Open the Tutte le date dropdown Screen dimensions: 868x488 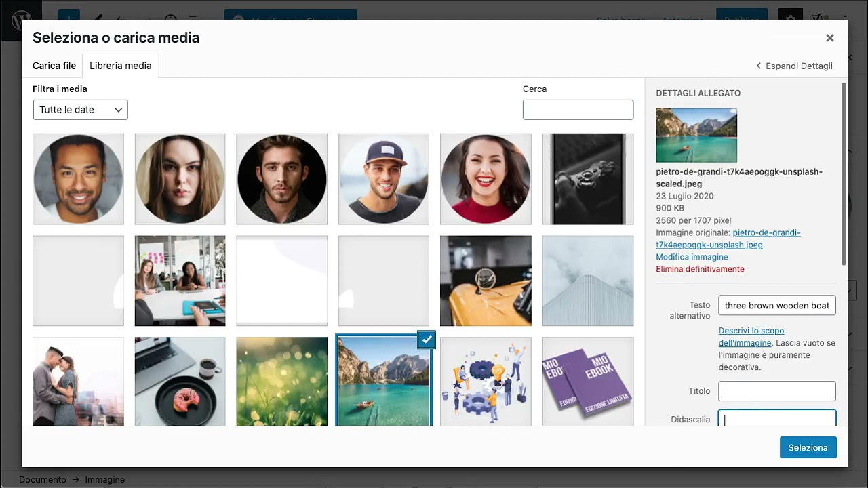click(80, 110)
